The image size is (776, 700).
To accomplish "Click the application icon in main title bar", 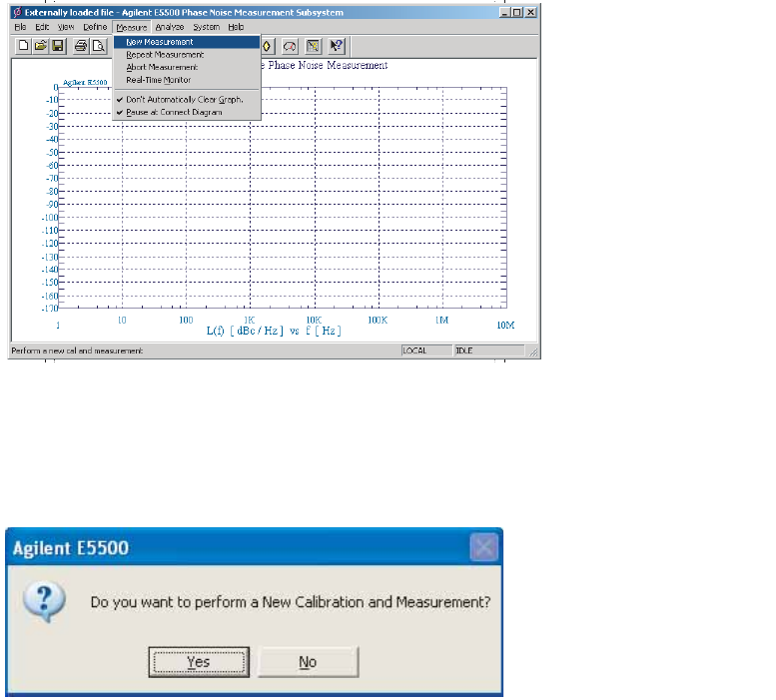I will click(x=17, y=12).
